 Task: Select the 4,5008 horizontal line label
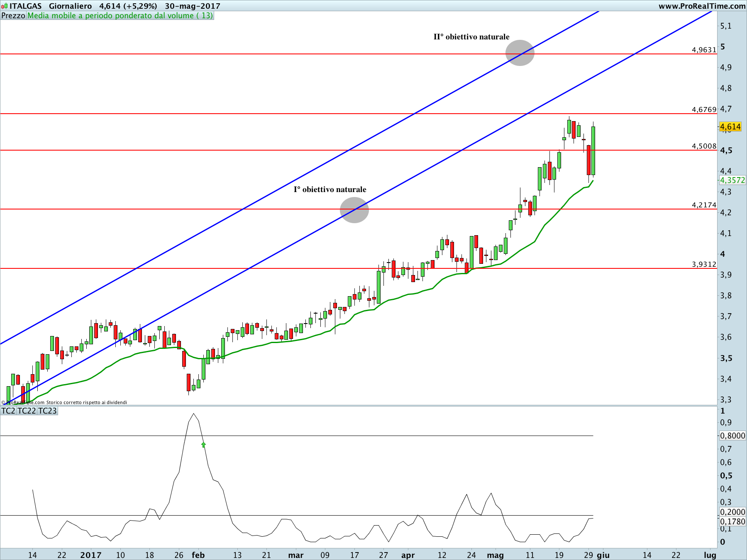[x=704, y=146]
